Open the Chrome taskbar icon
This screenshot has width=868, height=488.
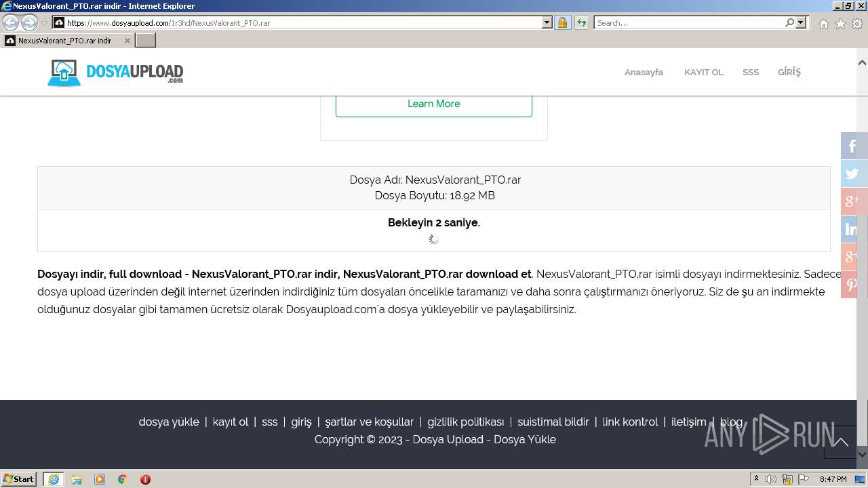point(123,479)
